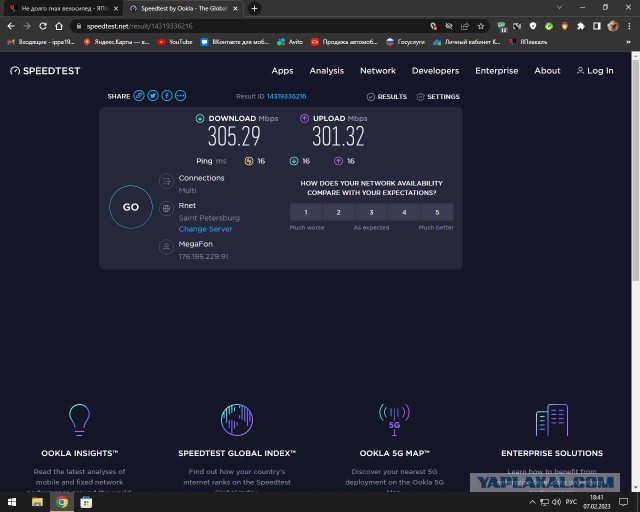Screen dimensions: 640x512
Task: Open the notification center icon
Action: [x=623, y=502]
